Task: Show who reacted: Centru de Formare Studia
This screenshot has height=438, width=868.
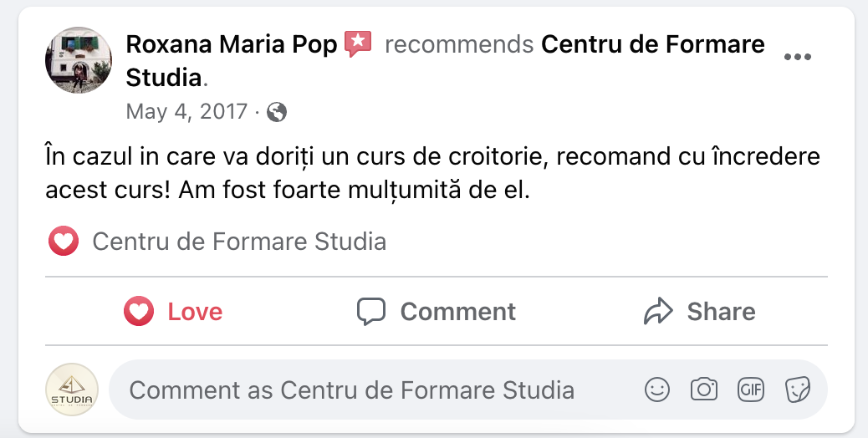Action: point(239,242)
